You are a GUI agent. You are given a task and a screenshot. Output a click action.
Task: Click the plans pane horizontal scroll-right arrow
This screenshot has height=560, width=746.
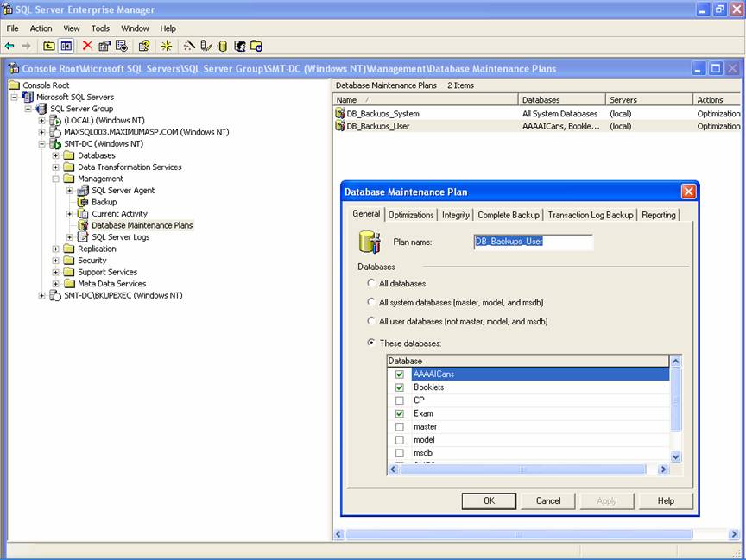click(x=733, y=534)
